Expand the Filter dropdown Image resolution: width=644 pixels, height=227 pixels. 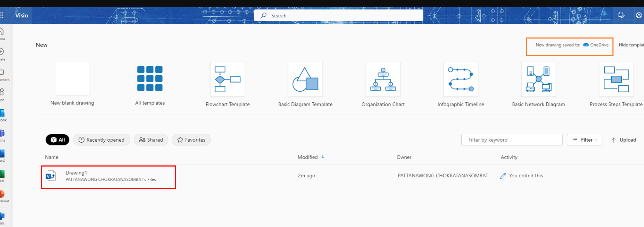[x=584, y=140]
